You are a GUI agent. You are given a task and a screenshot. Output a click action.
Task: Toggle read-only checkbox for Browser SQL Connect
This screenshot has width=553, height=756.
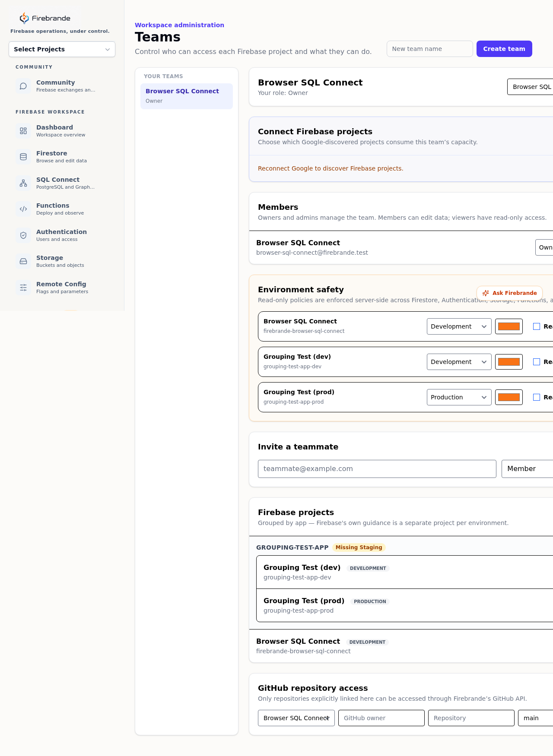point(537,326)
